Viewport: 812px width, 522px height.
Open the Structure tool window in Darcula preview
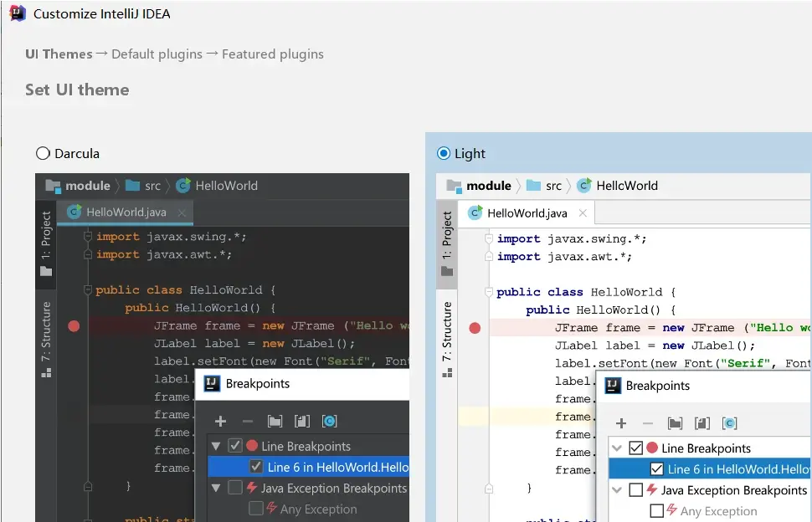click(46, 340)
